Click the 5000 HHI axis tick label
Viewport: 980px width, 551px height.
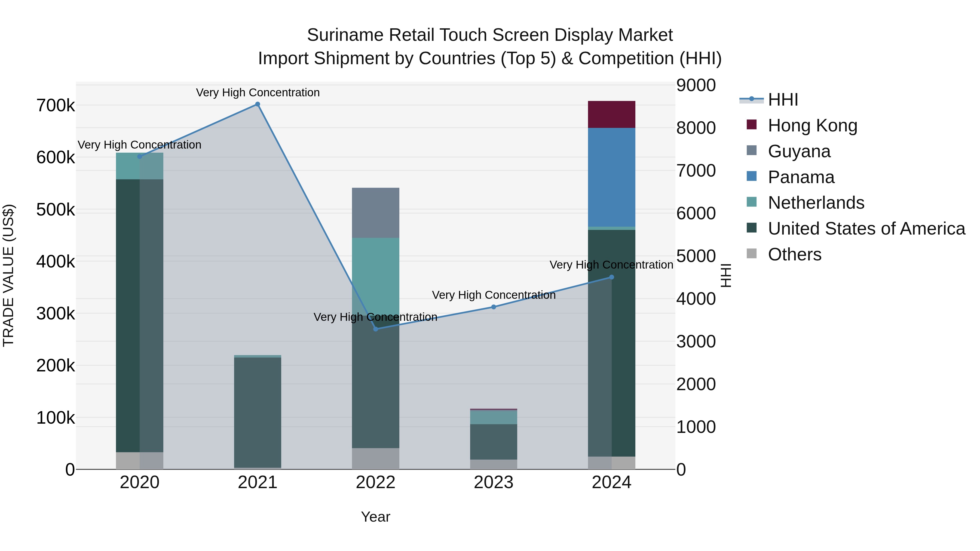coord(696,256)
